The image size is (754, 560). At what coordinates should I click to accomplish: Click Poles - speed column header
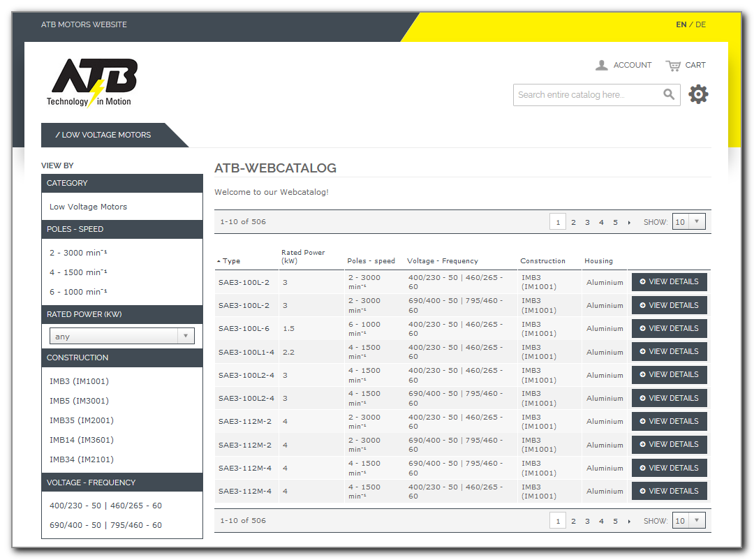pyautogui.click(x=371, y=260)
